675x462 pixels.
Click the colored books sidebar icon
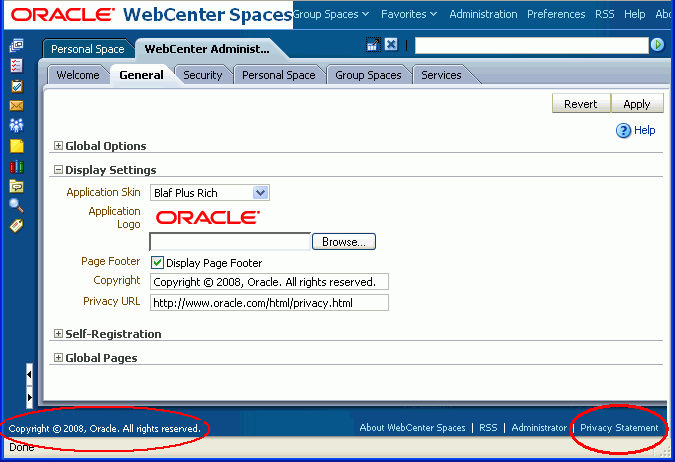(x=16, y=166)
